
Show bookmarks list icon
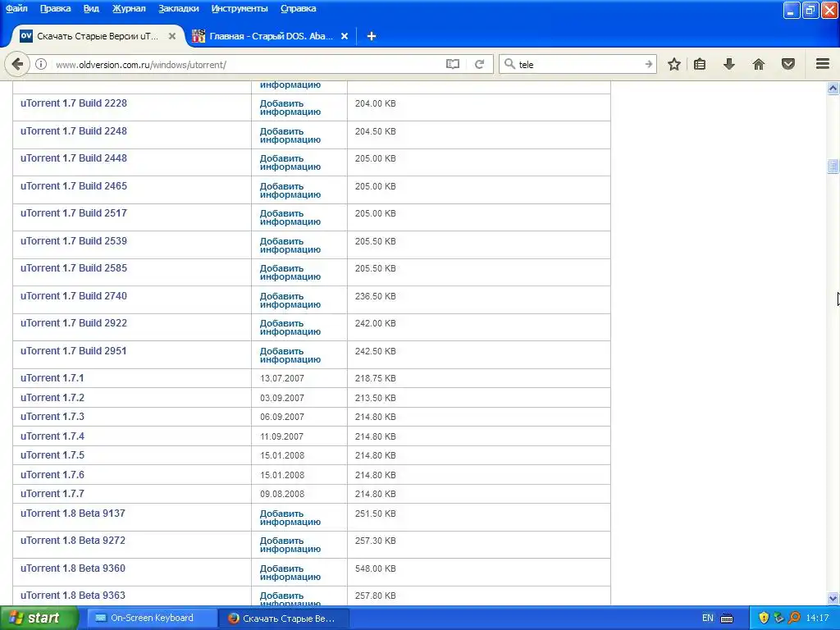click(x=700, y=64)
